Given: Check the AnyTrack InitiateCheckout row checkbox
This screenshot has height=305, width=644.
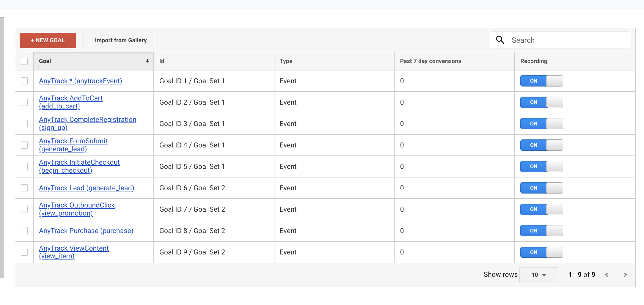Looking at the screenshot, I should coord(24,166).
